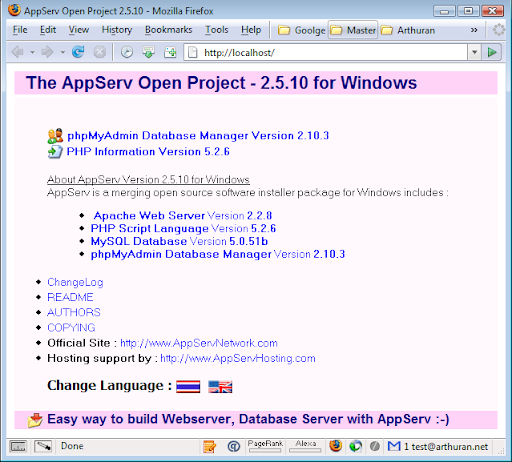
Task: Click the green Go arrow button
Action: coord(492,52)
